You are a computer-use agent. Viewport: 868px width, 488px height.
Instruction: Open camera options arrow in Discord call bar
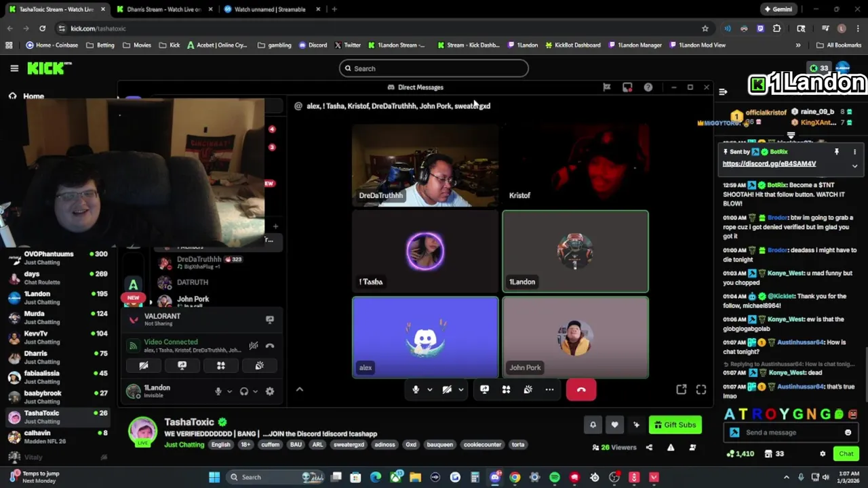coord(460,390)
